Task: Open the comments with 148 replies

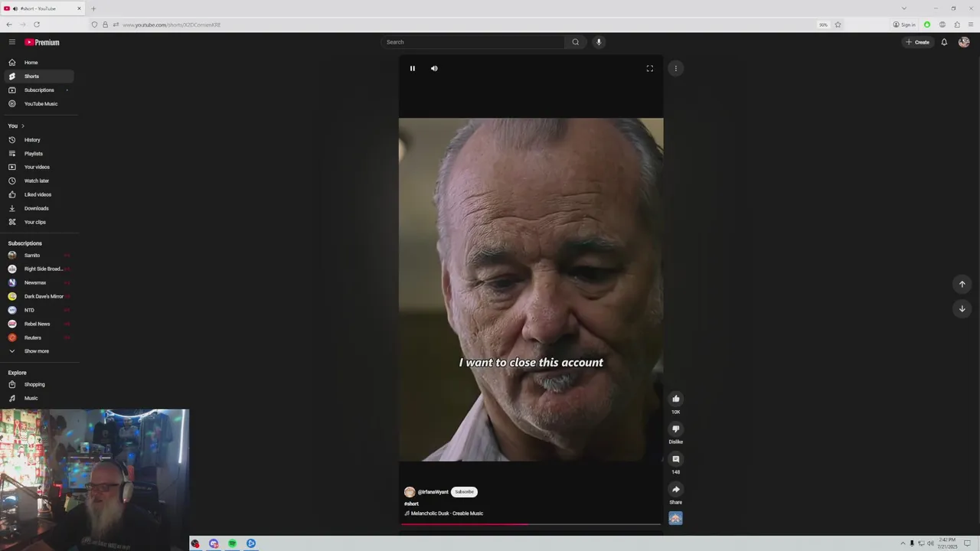Action: [x=675, y=459]
